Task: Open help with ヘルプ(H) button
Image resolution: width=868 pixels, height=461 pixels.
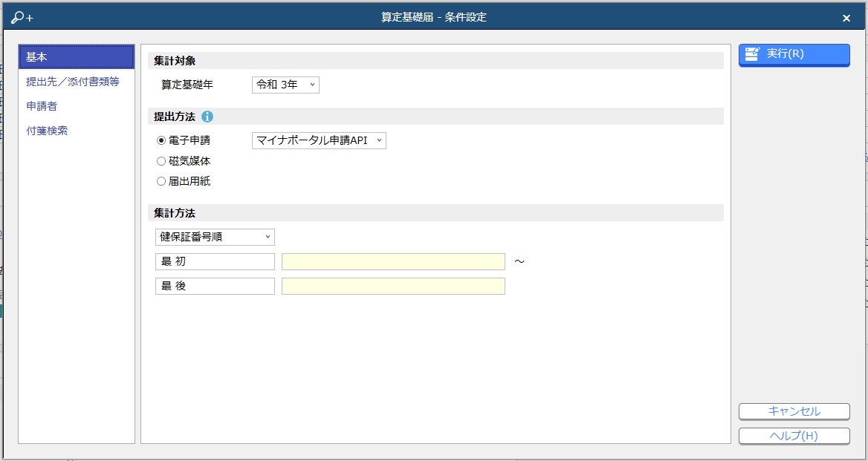Action: click(x=794, y=436)
